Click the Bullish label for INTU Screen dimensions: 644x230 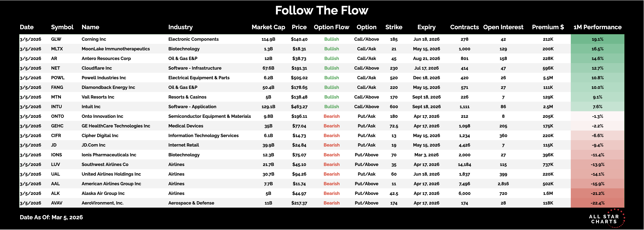(331, 107)
